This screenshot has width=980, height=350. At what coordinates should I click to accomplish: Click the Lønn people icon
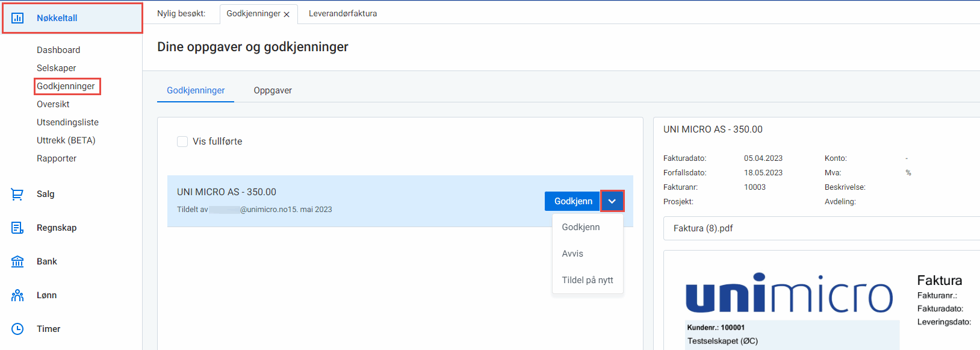17,295
